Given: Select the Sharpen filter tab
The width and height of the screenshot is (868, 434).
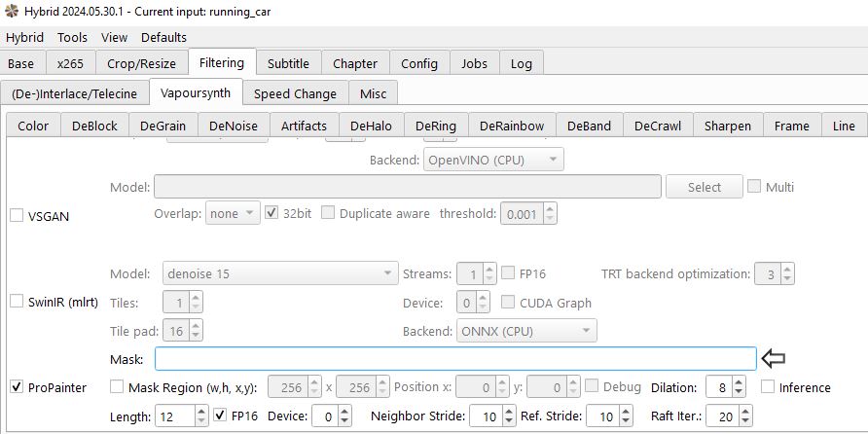Looking at the screenshot, I should pos(727,126).
